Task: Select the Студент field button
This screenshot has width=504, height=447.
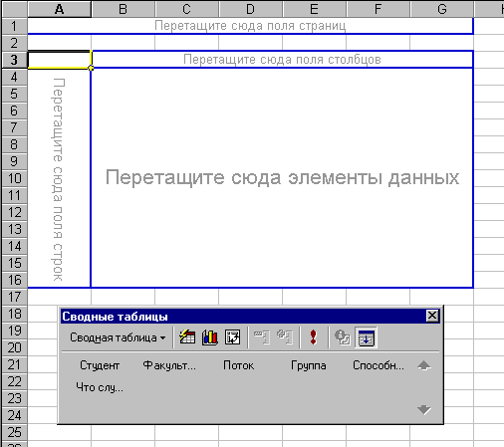Action: click(100, 365)
